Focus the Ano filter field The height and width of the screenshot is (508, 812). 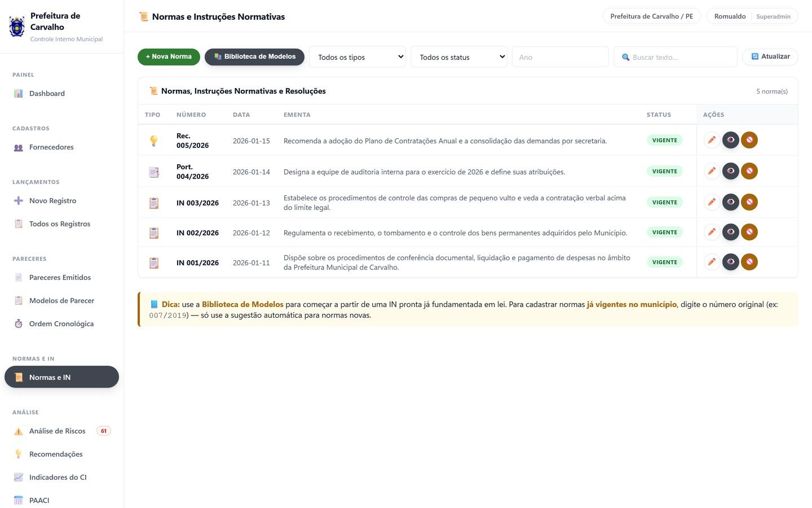click(561, 57)
